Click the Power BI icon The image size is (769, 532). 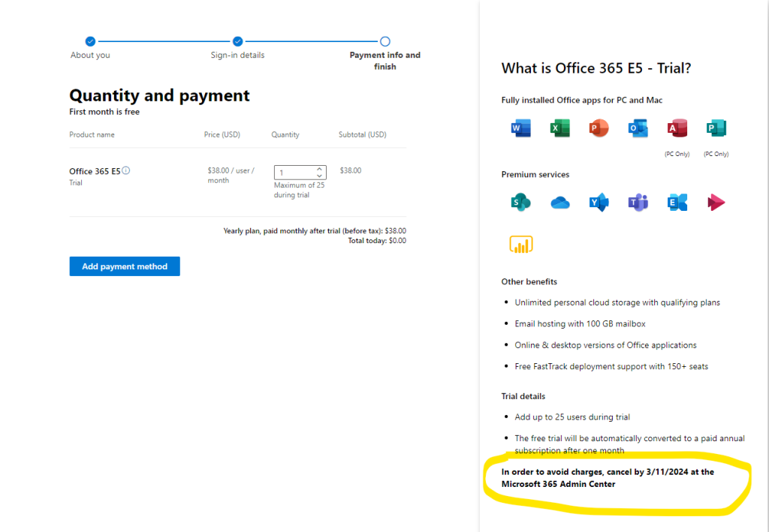pos(521,244)
